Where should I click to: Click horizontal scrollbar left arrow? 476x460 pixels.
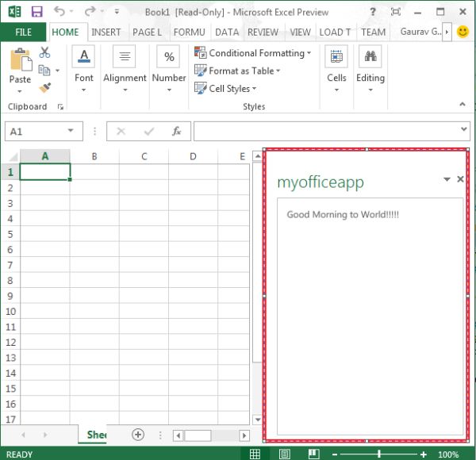[178, 436]
